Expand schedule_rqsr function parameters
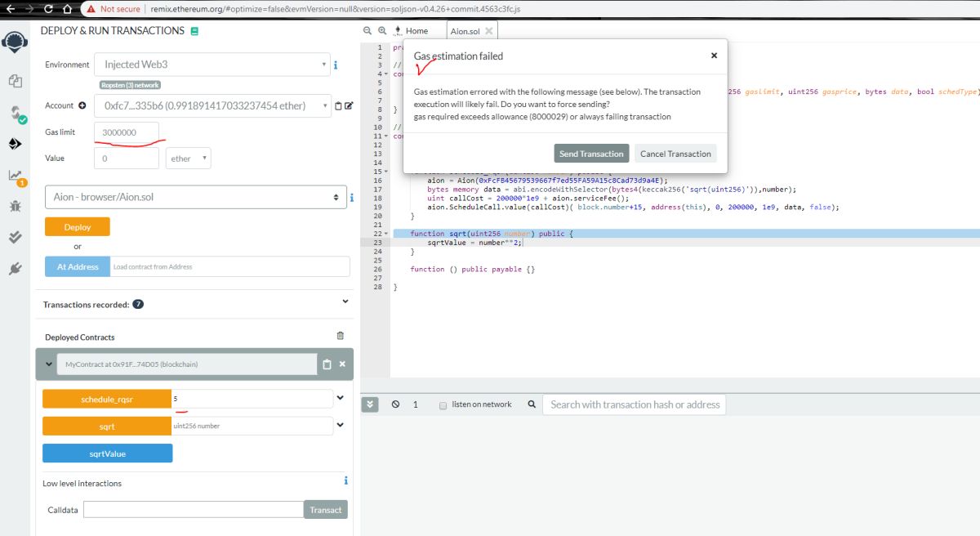The image size is (980, 536). (341, 399)
